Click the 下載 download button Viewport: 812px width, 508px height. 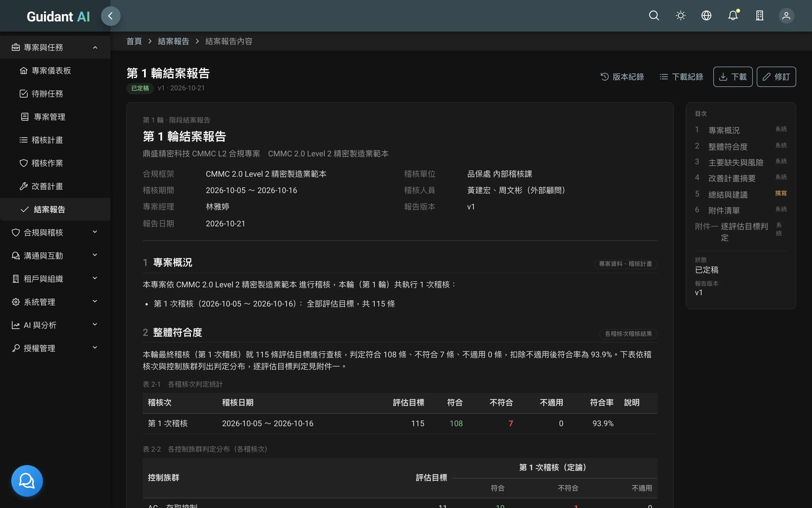point(733,77)
